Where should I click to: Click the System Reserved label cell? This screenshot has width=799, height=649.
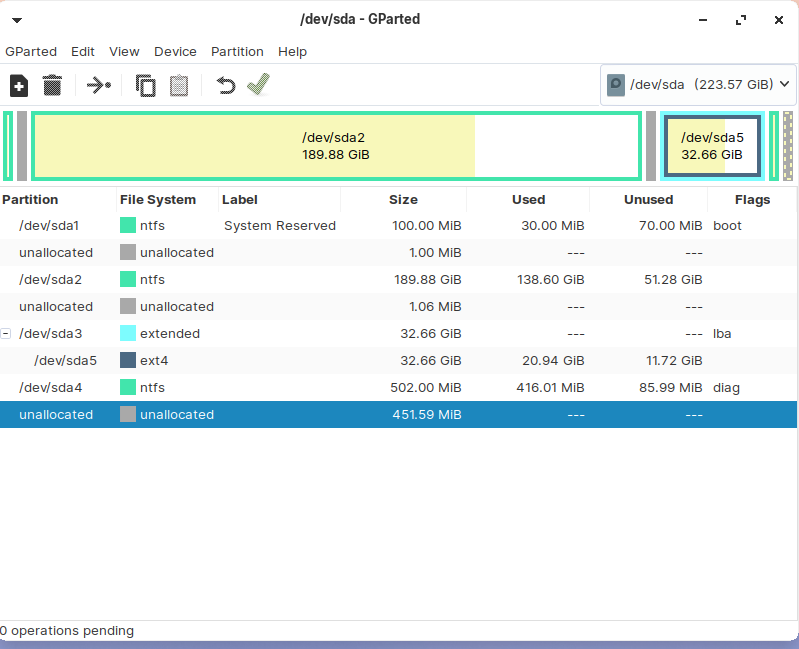pyautogui.click(x=280, y=226)
